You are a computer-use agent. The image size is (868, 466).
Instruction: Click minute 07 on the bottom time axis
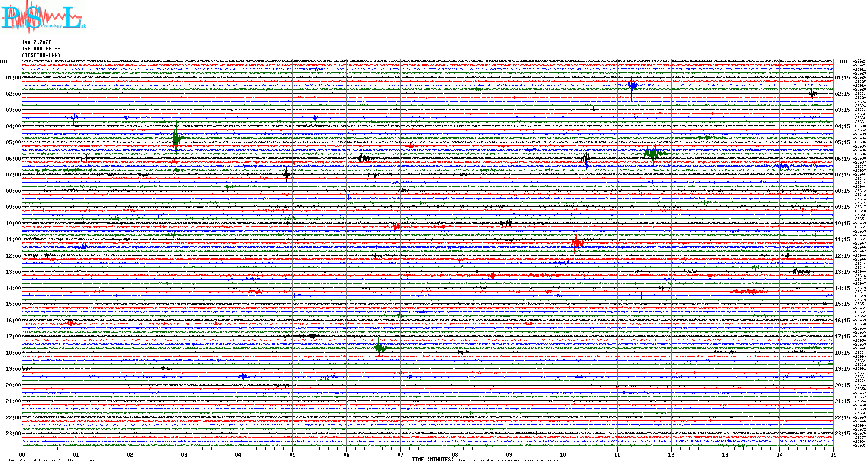click(400, 454)
